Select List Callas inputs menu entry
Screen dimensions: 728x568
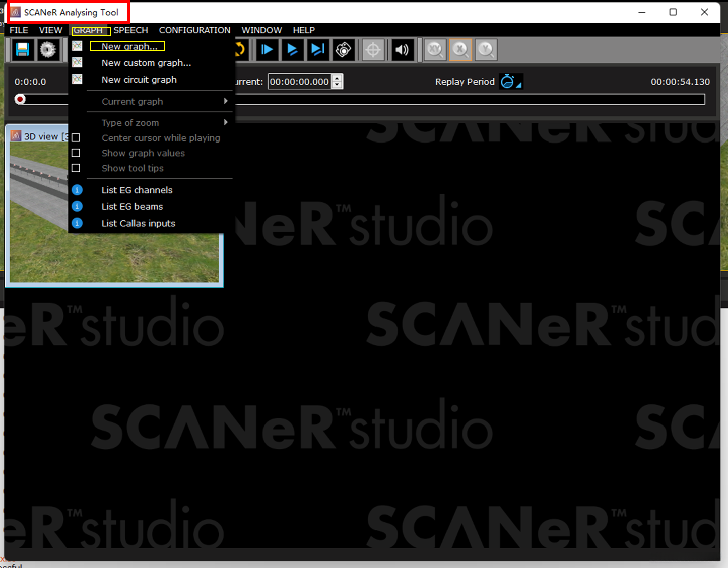(x=151, y=223)
